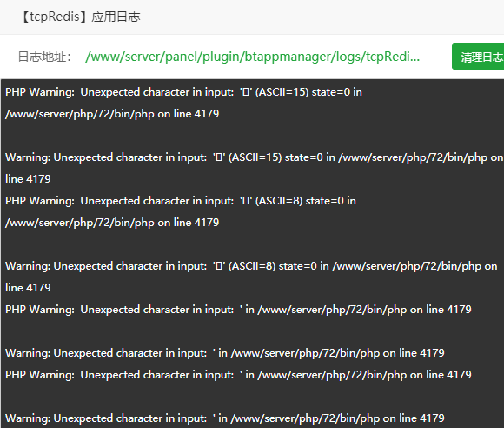Screen dimensions: 504x428
Task: Click the '(ASCII=15)' text in the first log line
Action: [282, 92]
